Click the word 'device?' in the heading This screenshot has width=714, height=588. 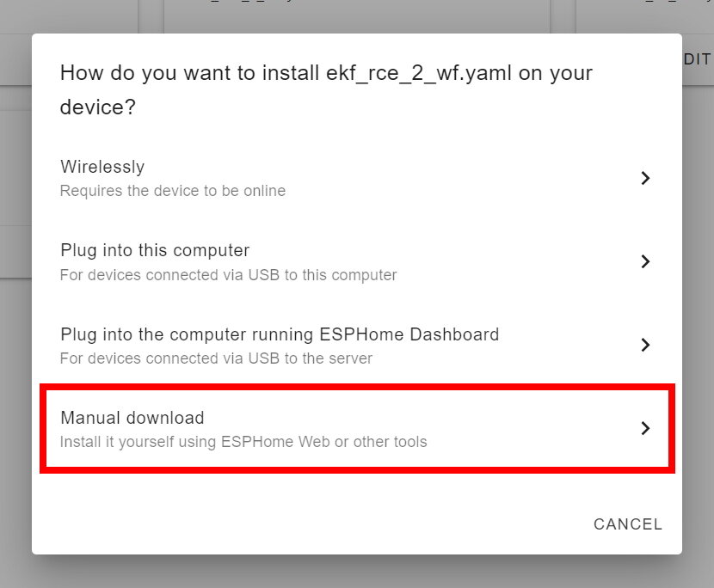click(x=98, y=107)
